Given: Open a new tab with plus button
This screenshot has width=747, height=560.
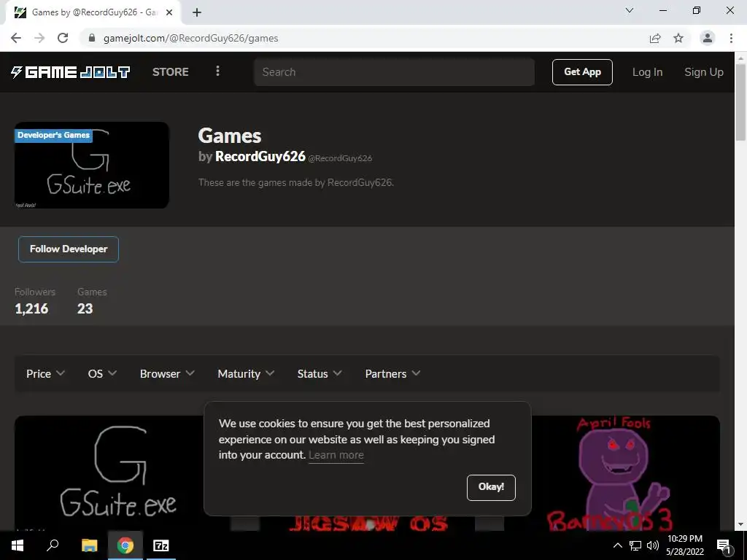Looking at the screenshot, I should click(197, 12).
